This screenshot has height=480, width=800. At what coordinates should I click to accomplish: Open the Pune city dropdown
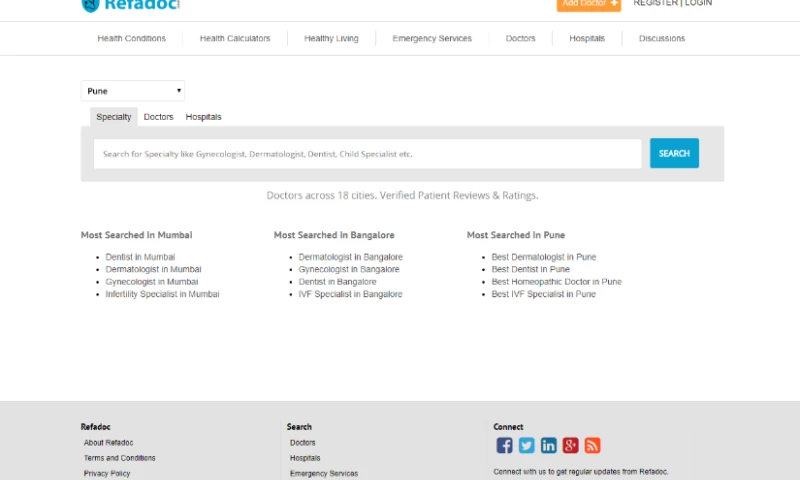point(133,91)
